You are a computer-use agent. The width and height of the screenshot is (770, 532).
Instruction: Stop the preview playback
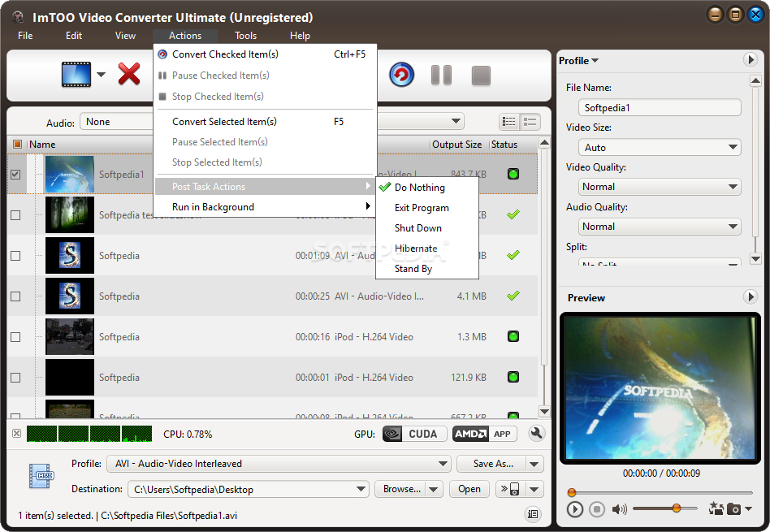pos(597,509)
